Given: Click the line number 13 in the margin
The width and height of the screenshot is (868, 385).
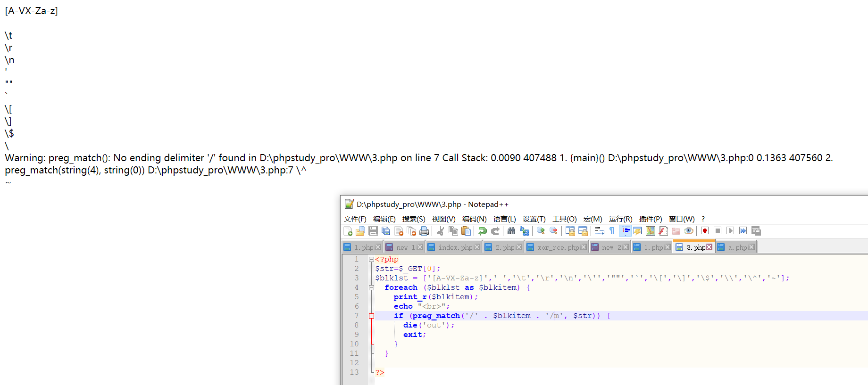Looking at the screenshot, I should click(354, 372).
